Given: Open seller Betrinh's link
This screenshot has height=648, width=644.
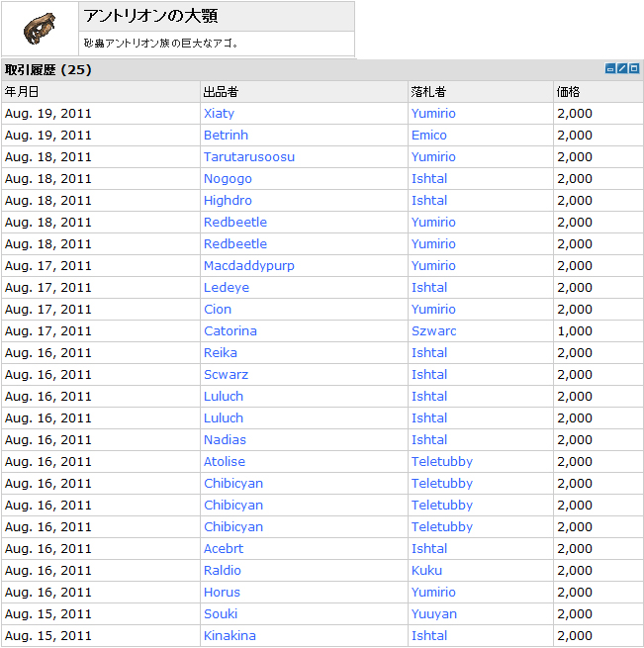Looking at the screenshot, I should coord(226,135).
